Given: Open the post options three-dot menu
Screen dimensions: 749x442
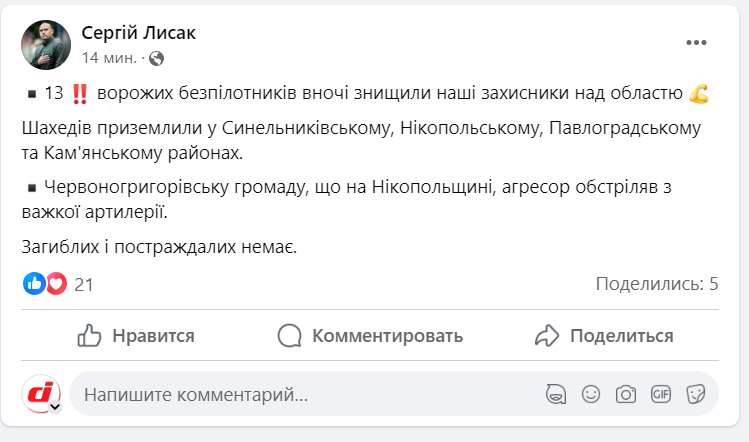Looking at the screenshot, I should tap(696, 43).
